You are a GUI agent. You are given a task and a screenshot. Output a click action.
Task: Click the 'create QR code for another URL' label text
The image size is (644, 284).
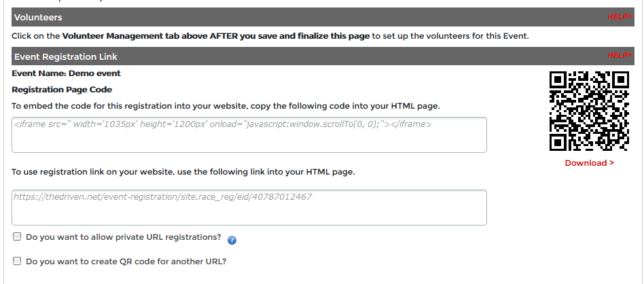click(x=126, y=262)
